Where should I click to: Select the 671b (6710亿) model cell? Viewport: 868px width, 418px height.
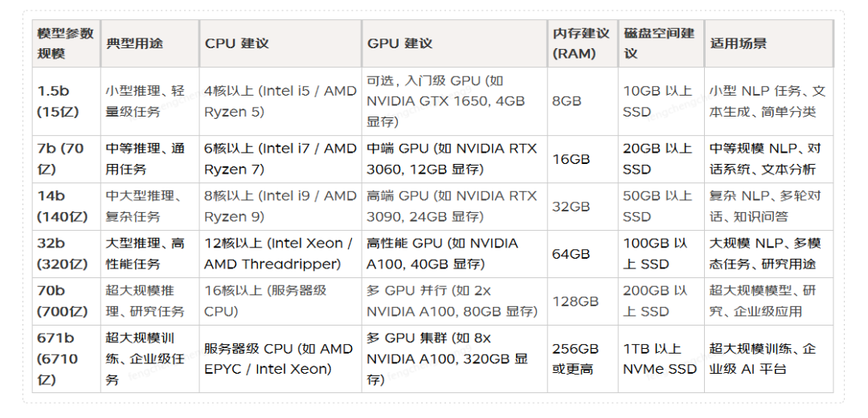coord(58,359)
